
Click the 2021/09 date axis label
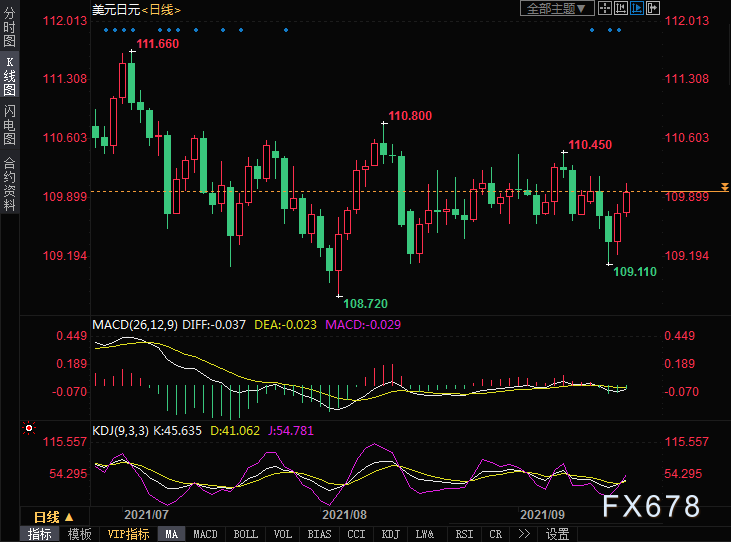pyautogui.click(x=543, y=515)
